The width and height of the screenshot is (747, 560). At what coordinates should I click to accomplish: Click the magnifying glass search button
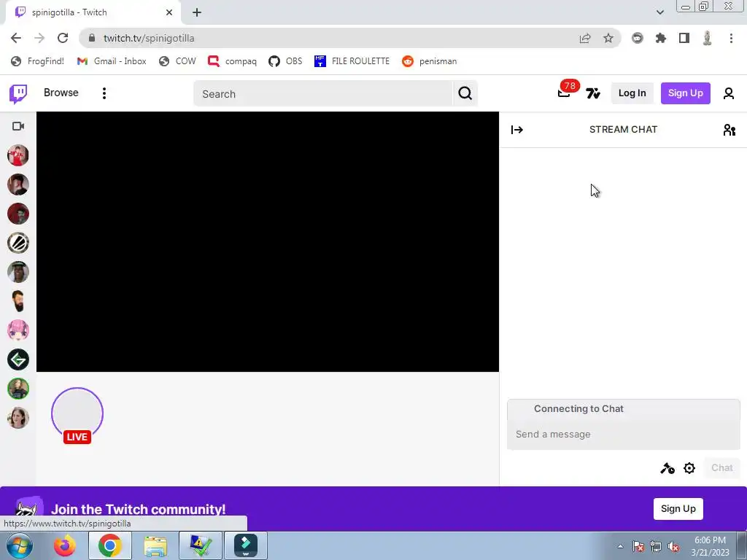[x=465, y=93]
